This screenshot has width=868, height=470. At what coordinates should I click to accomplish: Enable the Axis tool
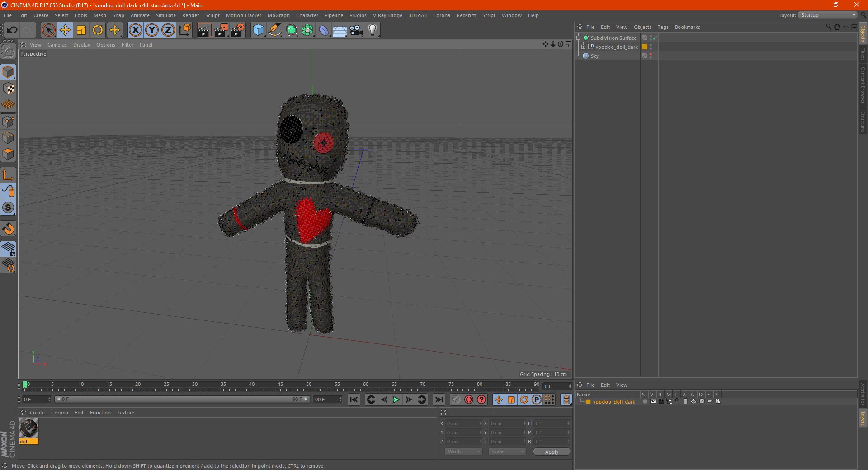point(8,175)
